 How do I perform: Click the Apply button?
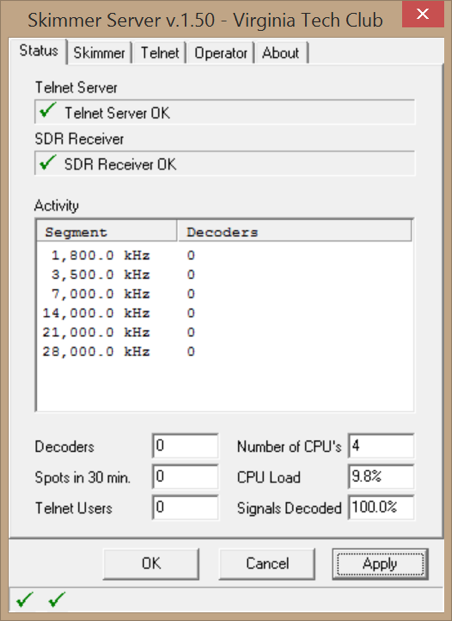(x=380, y=564)
